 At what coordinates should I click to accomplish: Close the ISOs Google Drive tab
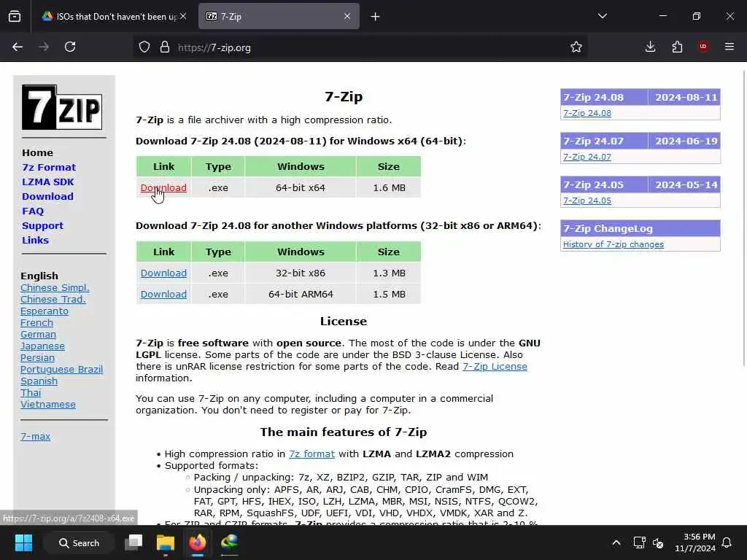[x=183, y=17]
